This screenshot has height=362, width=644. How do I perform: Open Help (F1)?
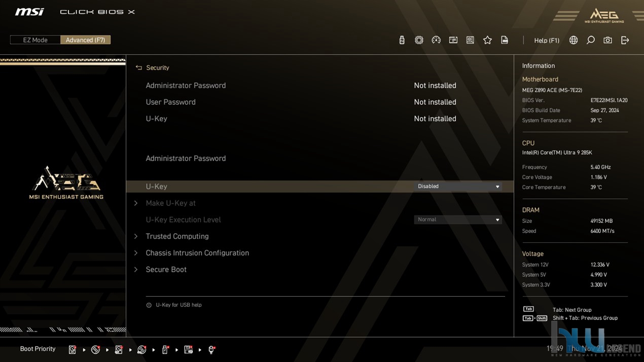(547, 41)
